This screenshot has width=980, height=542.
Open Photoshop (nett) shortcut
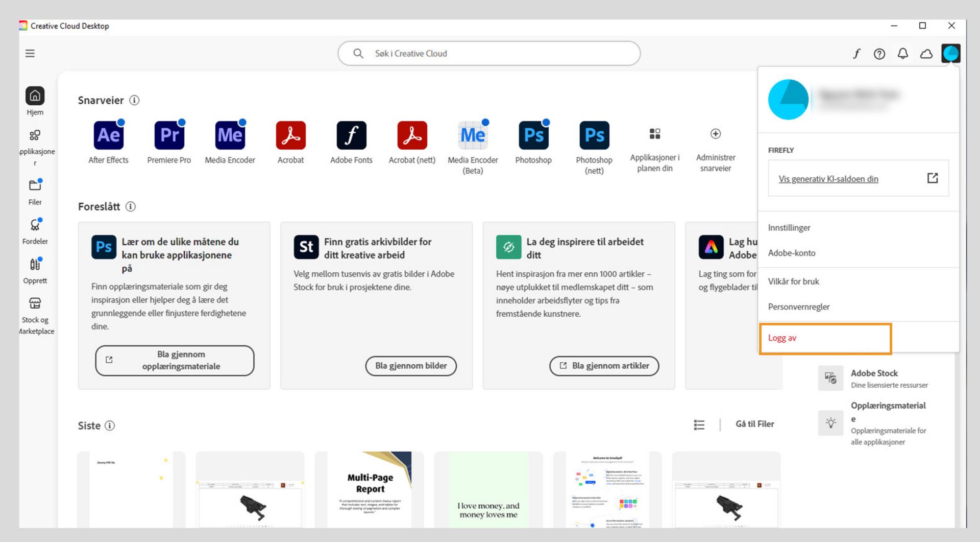pyautogui.click(x=594, y=136)
